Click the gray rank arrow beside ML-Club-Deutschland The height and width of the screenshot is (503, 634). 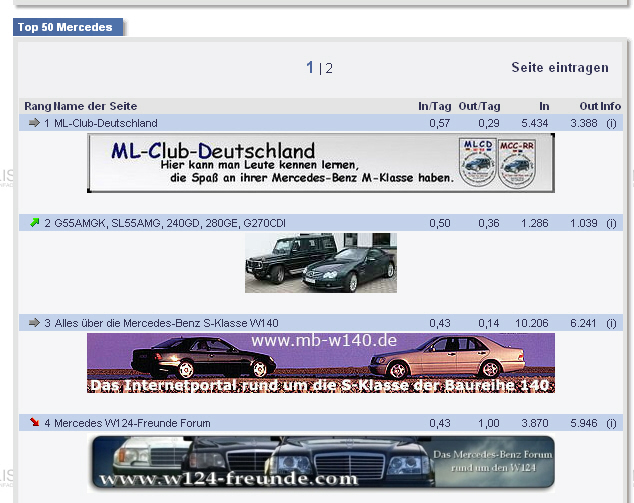point(34,123)
